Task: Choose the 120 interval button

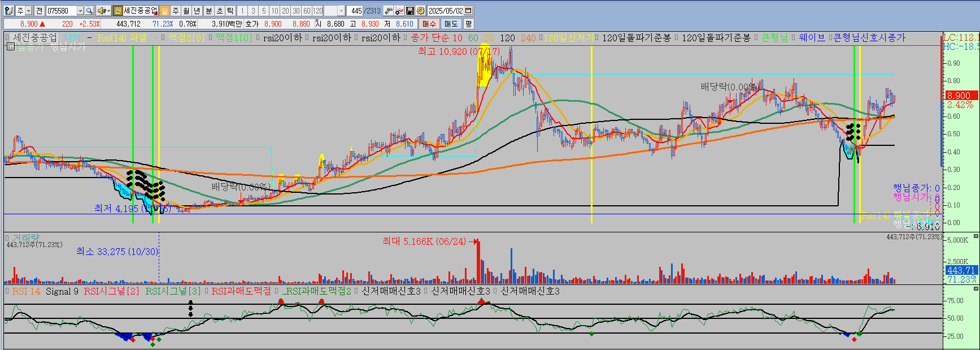Action: tap(317, 11)
